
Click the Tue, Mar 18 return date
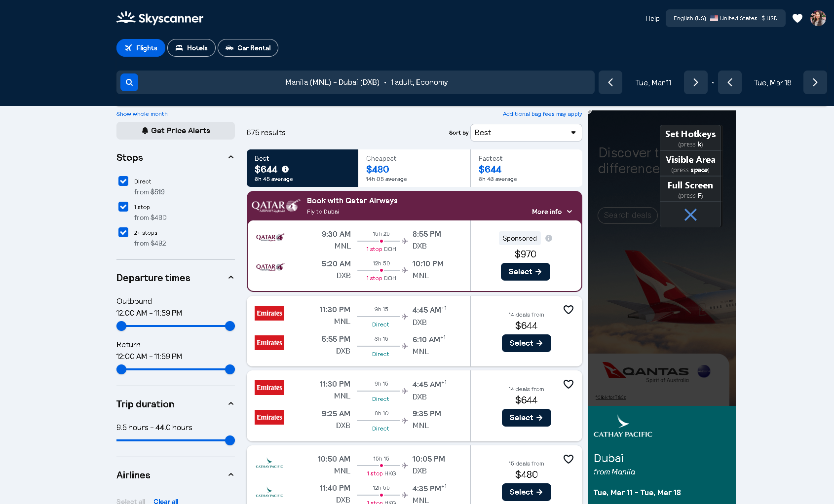coord(773,83)
